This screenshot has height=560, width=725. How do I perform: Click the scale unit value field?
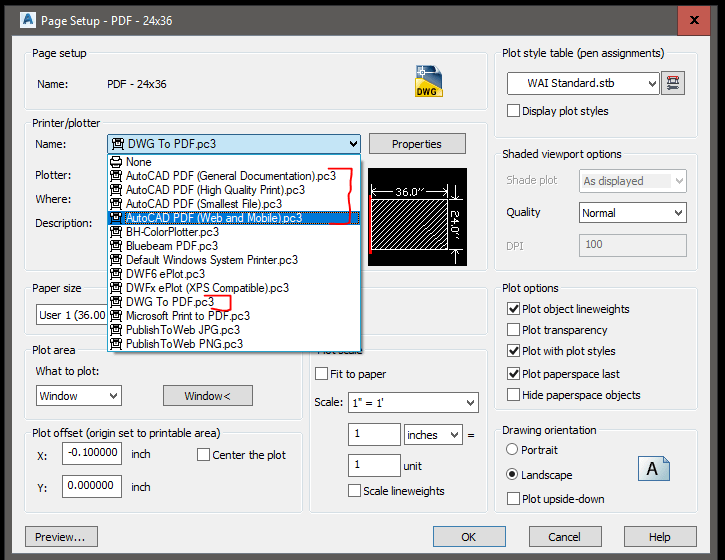[374, 465]
